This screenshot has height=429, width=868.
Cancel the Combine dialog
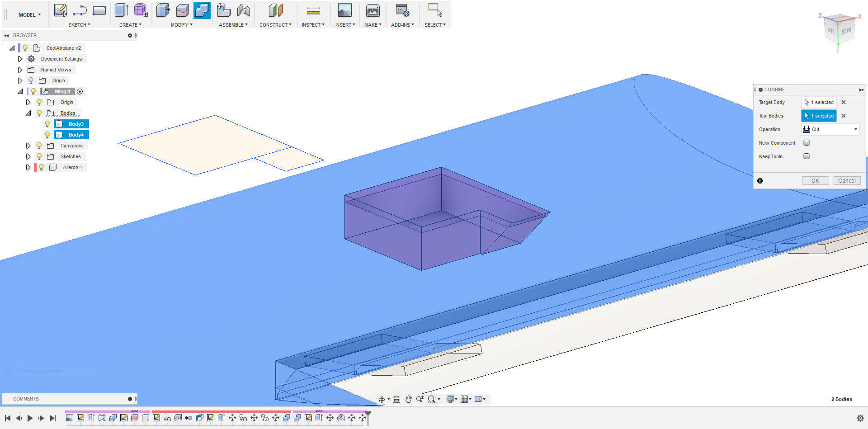[847, 181]
